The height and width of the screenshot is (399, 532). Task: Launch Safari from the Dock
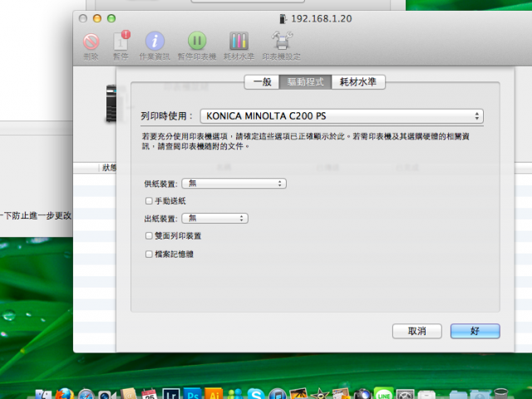click(86, 394)
